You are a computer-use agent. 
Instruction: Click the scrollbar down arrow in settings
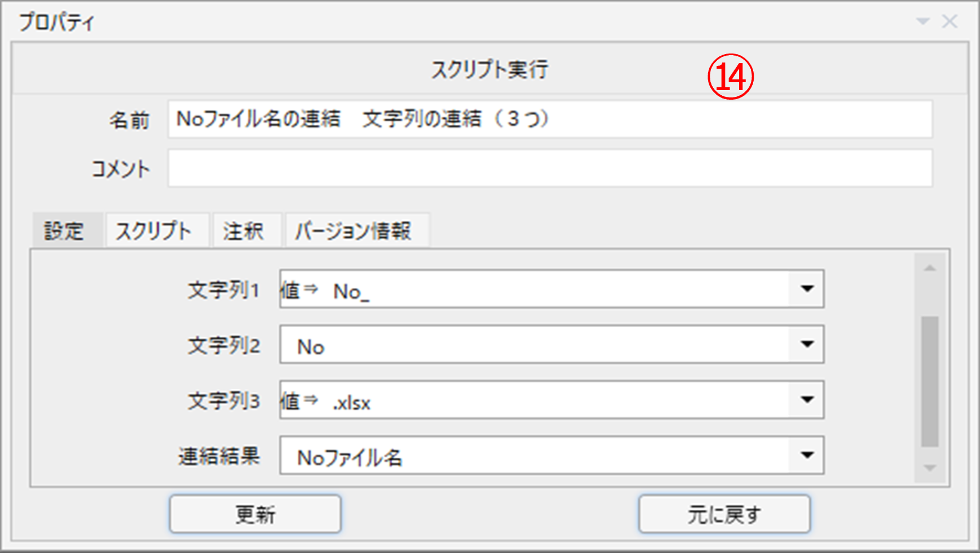point(930,468)
